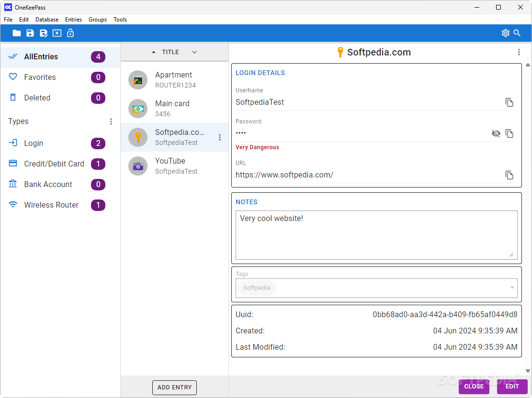Screen dimensions: 532x398
Task: Click the EDIT button
Action: (x=512, y=387)
